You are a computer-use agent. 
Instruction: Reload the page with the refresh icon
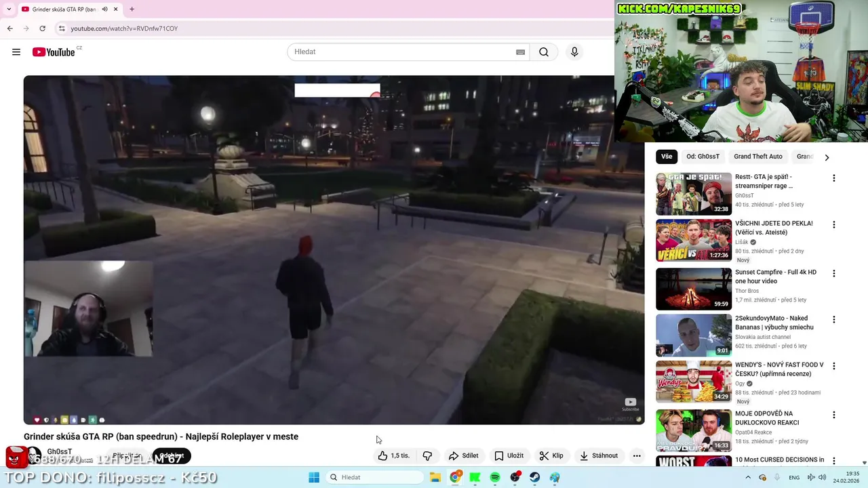tap(42, 28)
